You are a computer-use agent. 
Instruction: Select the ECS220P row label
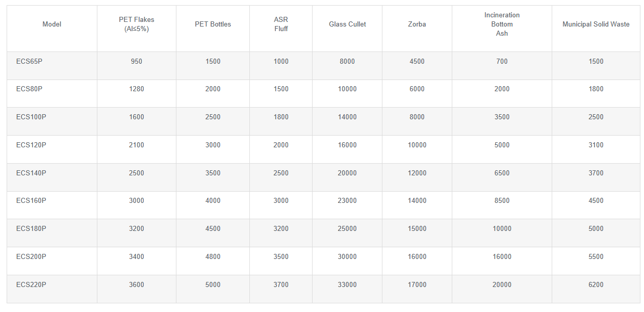point(31,285)
